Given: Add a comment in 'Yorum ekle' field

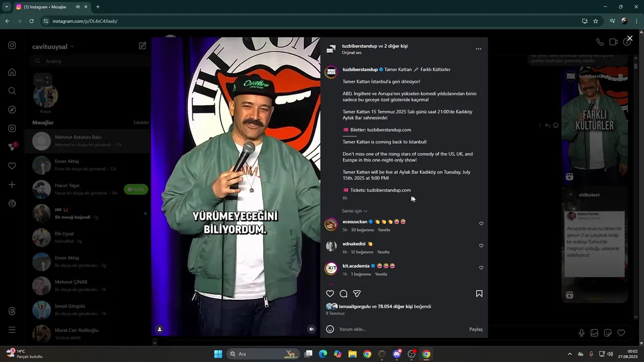Looking at the screenshot, I should (401, 329).
